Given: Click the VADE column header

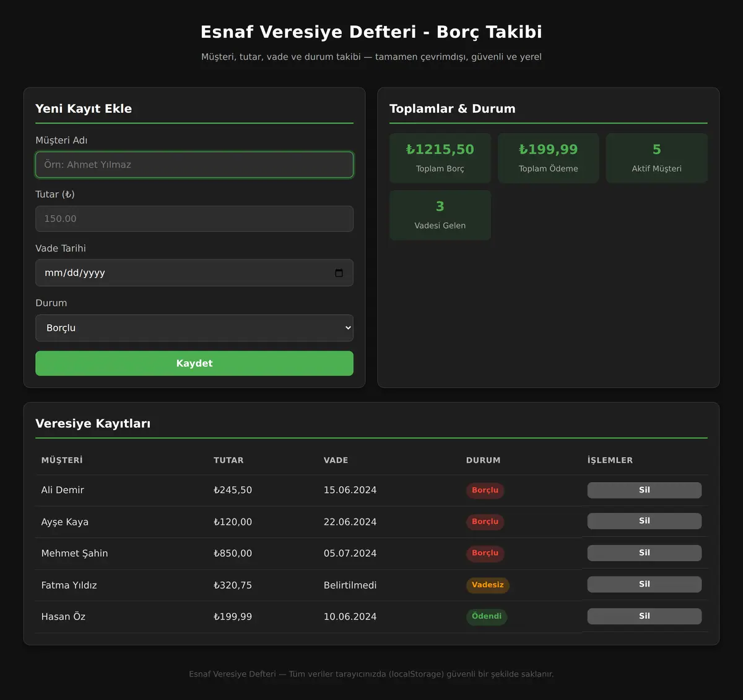Looking at the screenshot, I should click(336, 460).
